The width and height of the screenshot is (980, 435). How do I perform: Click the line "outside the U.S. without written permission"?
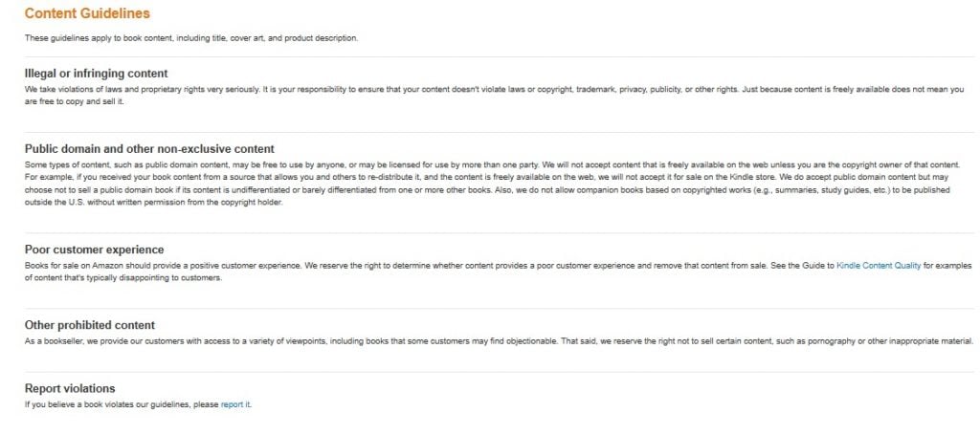point(154,203)
